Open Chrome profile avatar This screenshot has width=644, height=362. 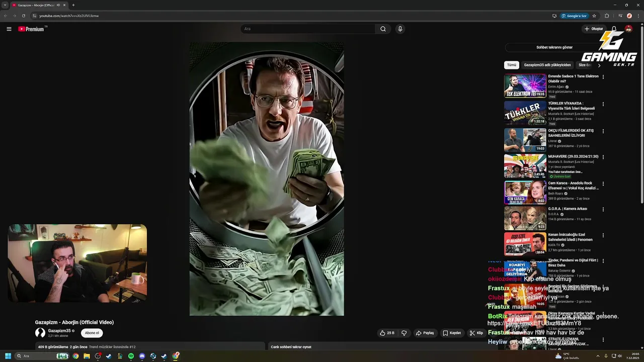pos(629,16)
